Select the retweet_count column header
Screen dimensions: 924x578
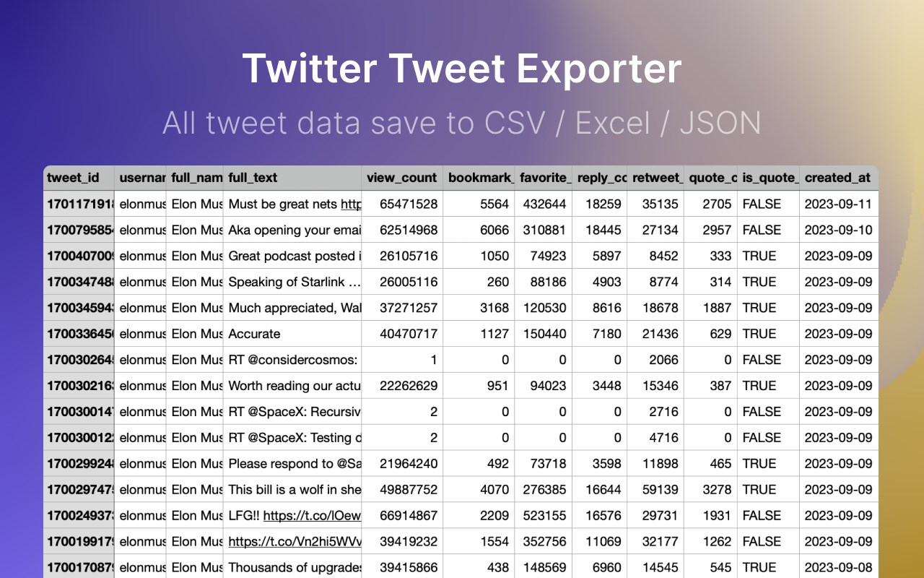(656, 178)
